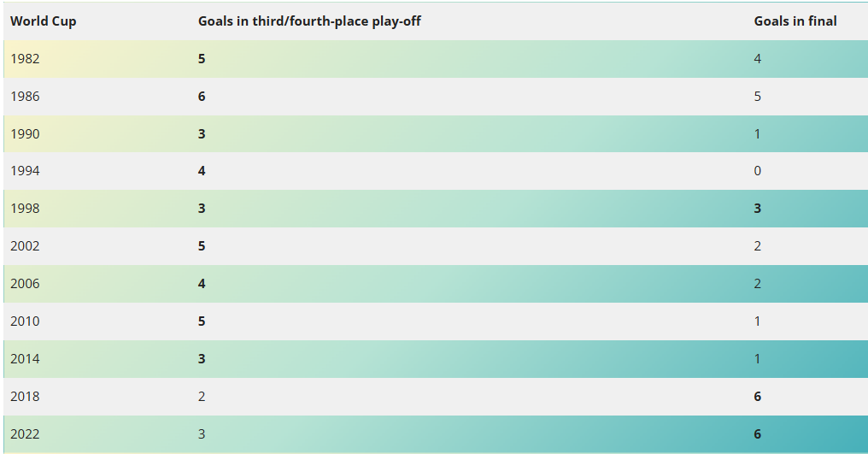Click final goals value 0 for 1994

click(x=757, y=171)
